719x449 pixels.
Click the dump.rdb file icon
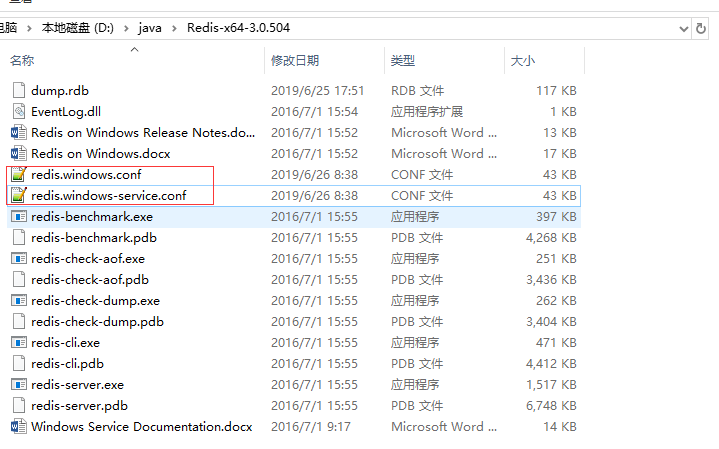tap(19, 90)
